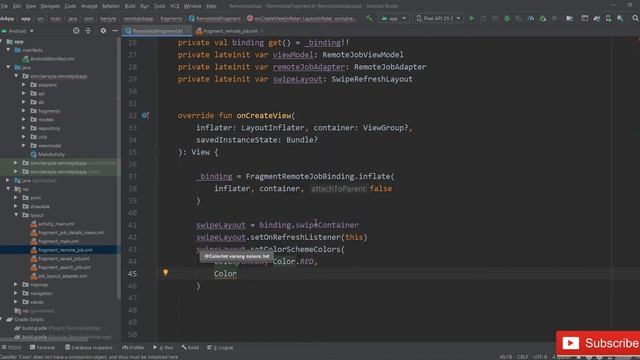Select fragment_main.xml in project tree
This screenshot has width=640, height=360.
pos(58,241)
